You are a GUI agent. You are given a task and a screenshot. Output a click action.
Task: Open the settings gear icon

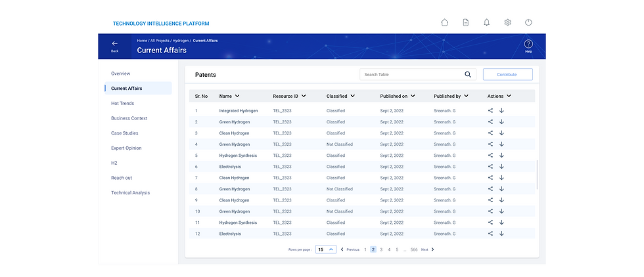coord(507,22)
